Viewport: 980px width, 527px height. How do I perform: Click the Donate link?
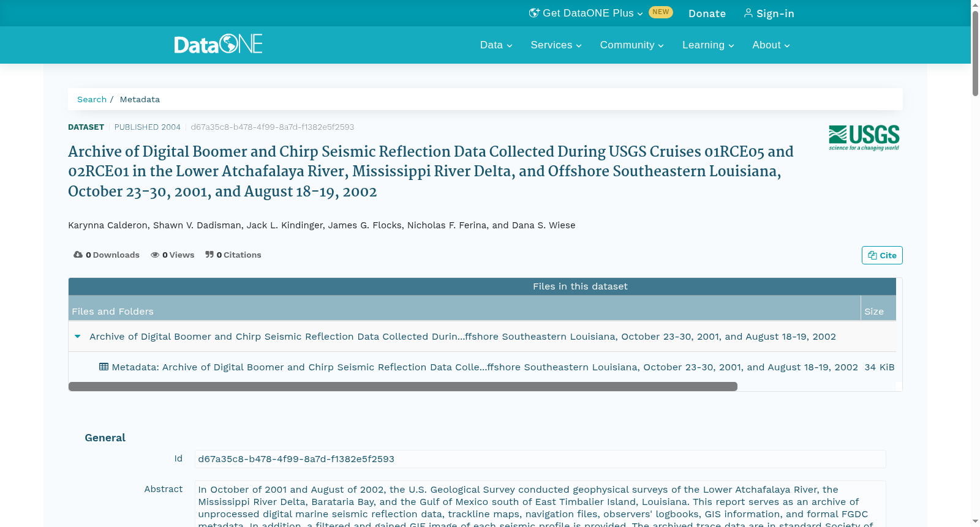pos(707,13)
